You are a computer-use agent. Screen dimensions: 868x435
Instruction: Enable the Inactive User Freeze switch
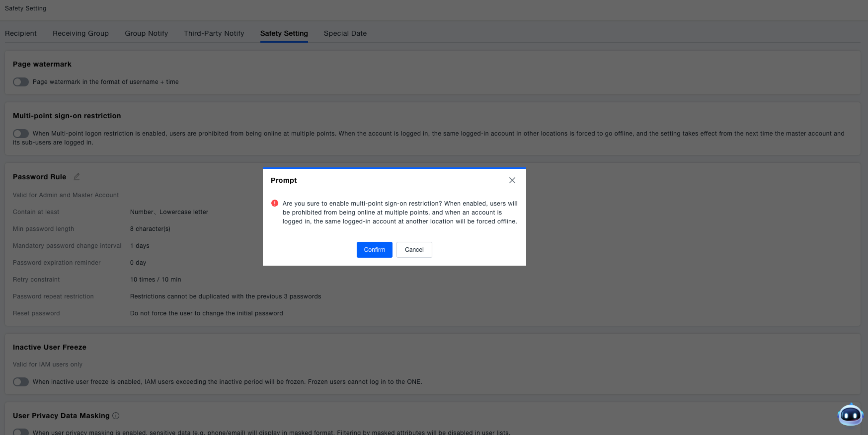coord(21,382)
